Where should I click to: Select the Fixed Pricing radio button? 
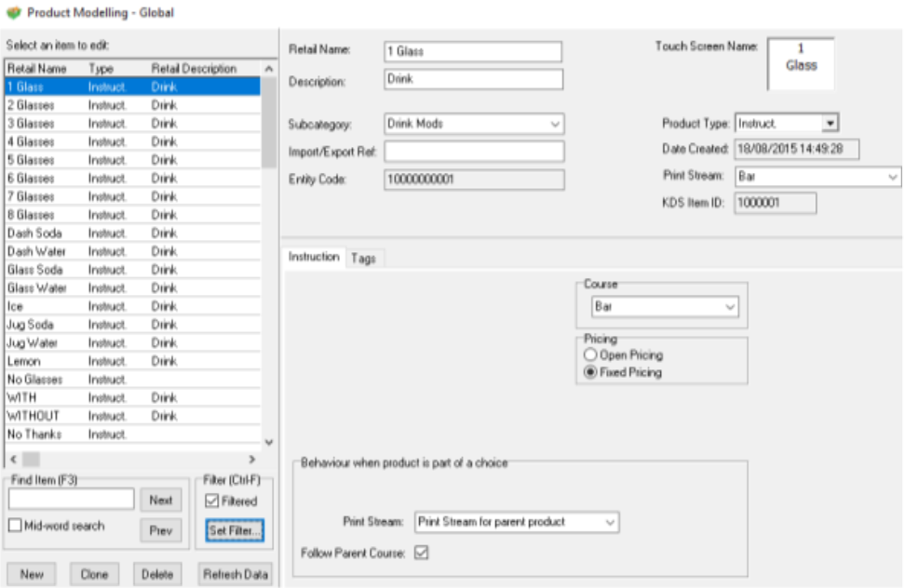[589, 372]
